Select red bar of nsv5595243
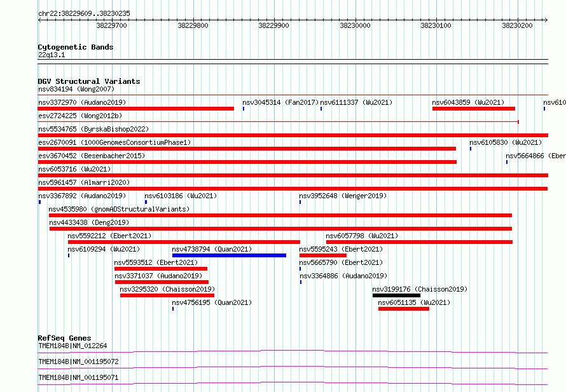The width and height of the screenshot is (566, 392). (322, 255)
